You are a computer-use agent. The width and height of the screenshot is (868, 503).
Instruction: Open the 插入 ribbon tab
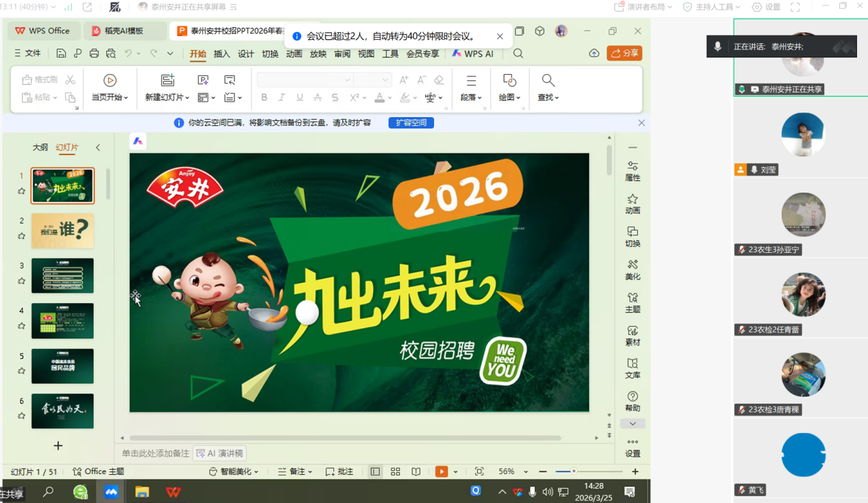pos(221,53)
